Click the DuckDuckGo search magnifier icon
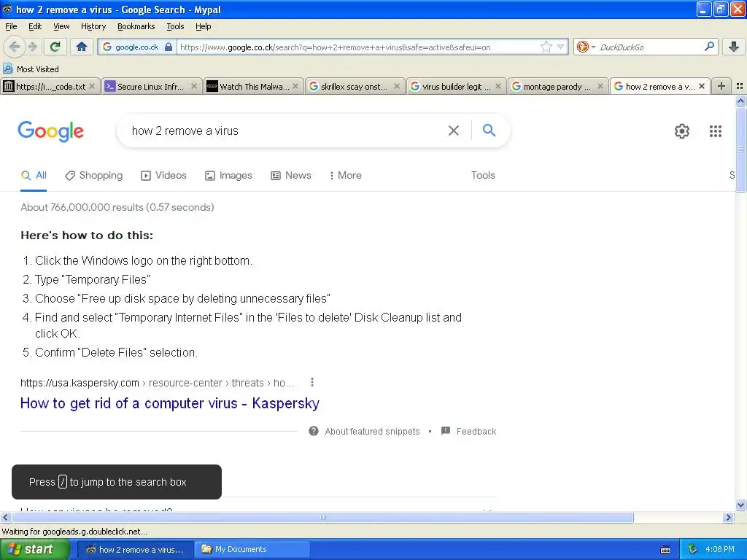The height and width of the screenshot is (560, 747). (709, 46)
